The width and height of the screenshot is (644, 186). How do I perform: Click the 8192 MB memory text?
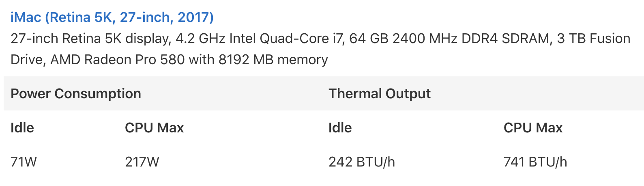point(273,60)
